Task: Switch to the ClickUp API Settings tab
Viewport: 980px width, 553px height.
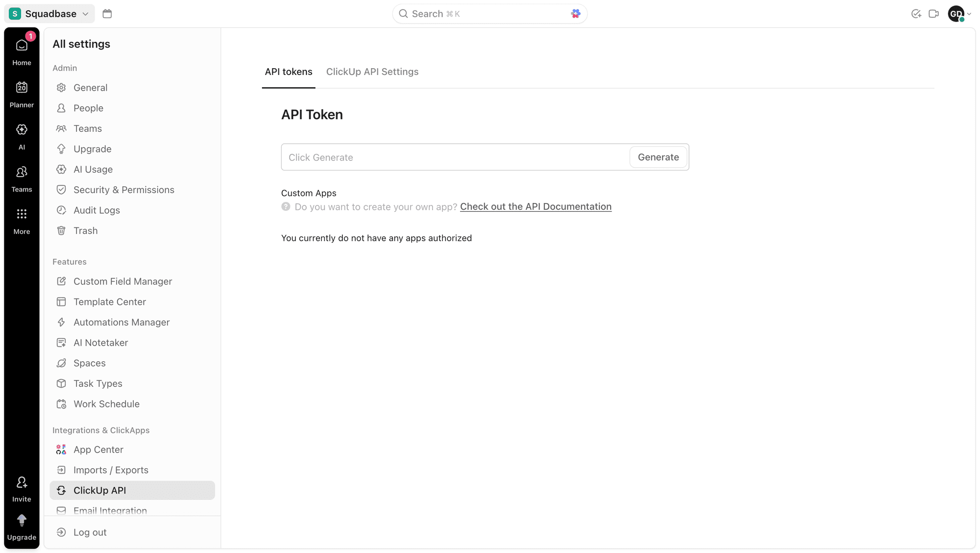Action: 372,72
